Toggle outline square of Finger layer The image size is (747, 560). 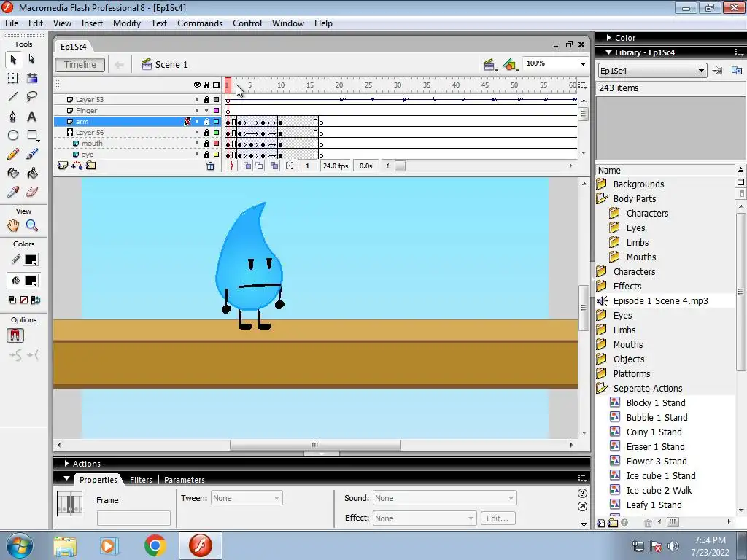click(x=216, y=111)
